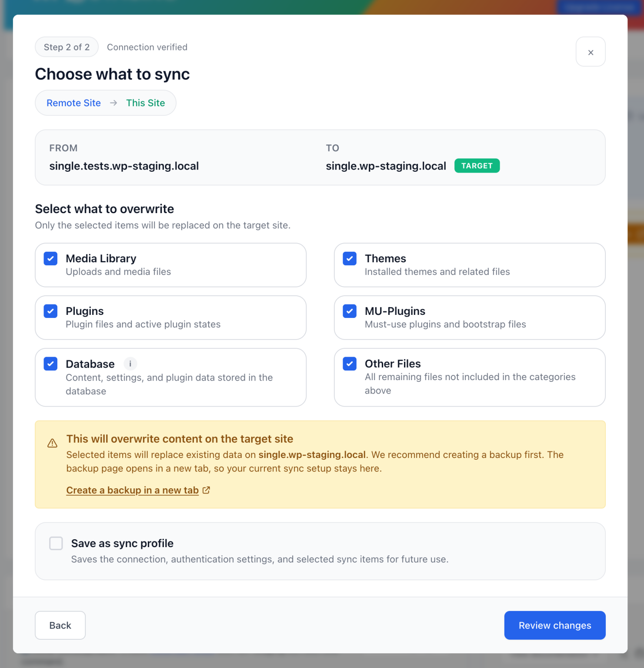Uncheck the Themes checkbox
The image size is (644, 668).
tap(350, 258)
